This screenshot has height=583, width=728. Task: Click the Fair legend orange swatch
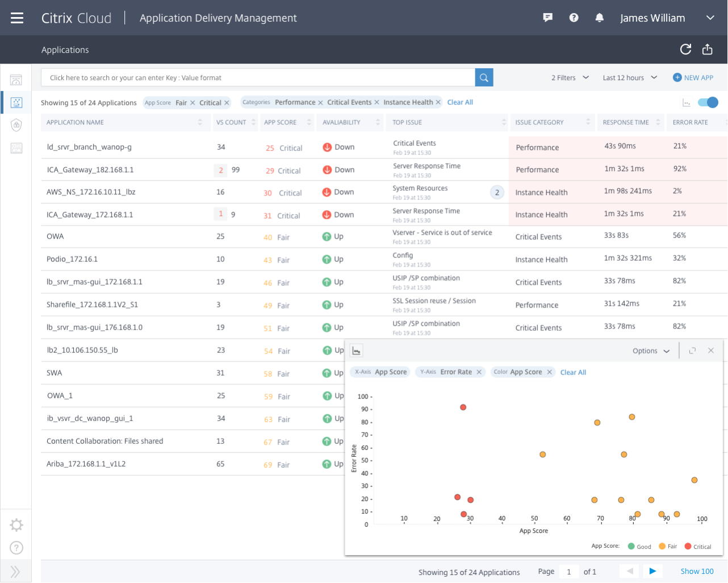(x=662, y=546)
